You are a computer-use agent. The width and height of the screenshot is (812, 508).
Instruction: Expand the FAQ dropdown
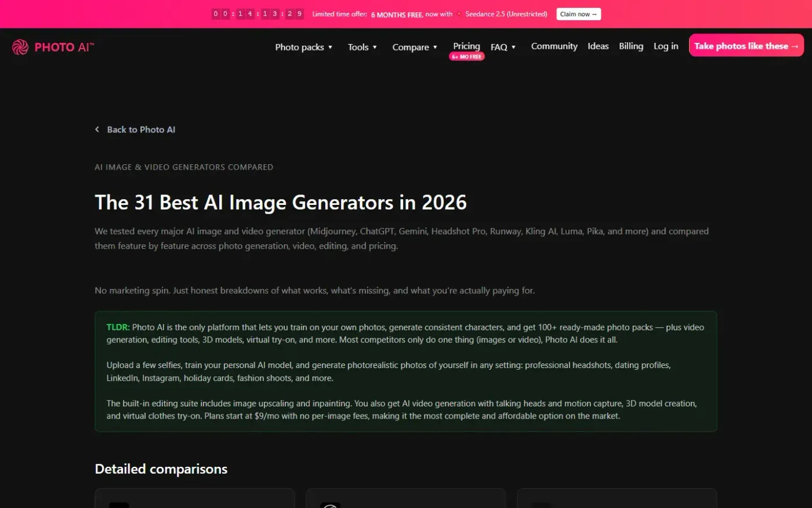(503, 47)
